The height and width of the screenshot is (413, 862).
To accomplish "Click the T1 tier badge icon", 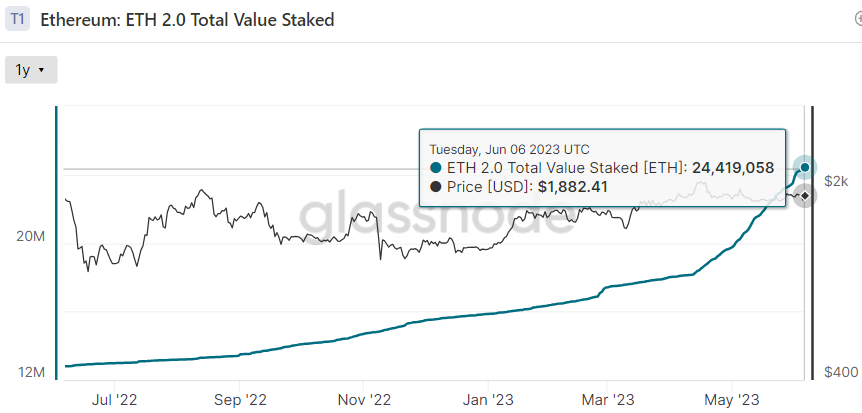I will pyautogui.click(x=18, y=19).
